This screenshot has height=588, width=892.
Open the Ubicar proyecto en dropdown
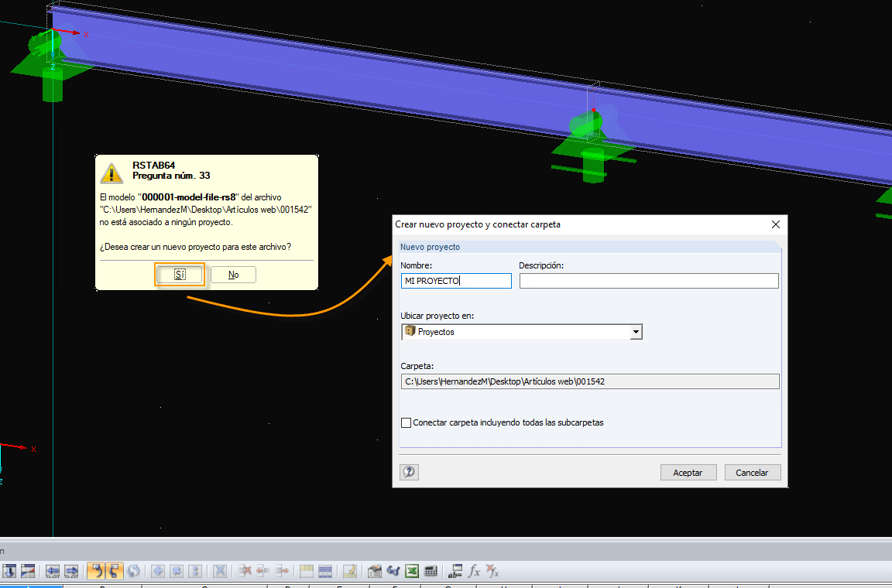coord(636,331)
